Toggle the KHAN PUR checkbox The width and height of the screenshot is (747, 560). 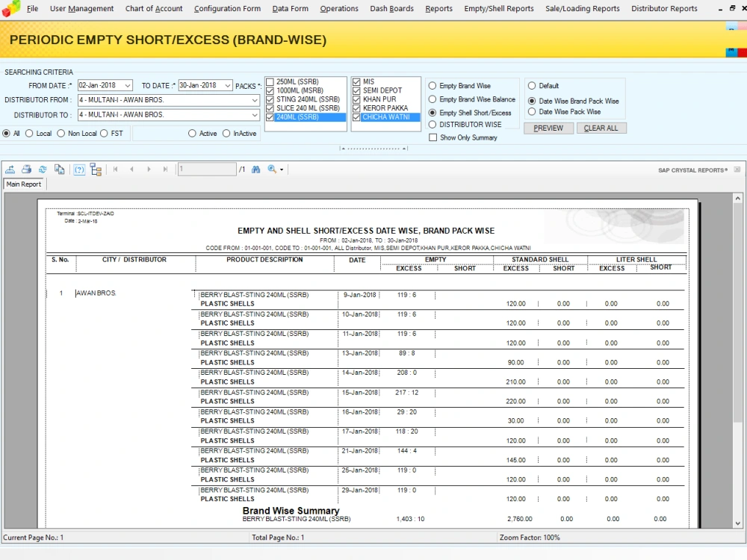tap(356, 99)
